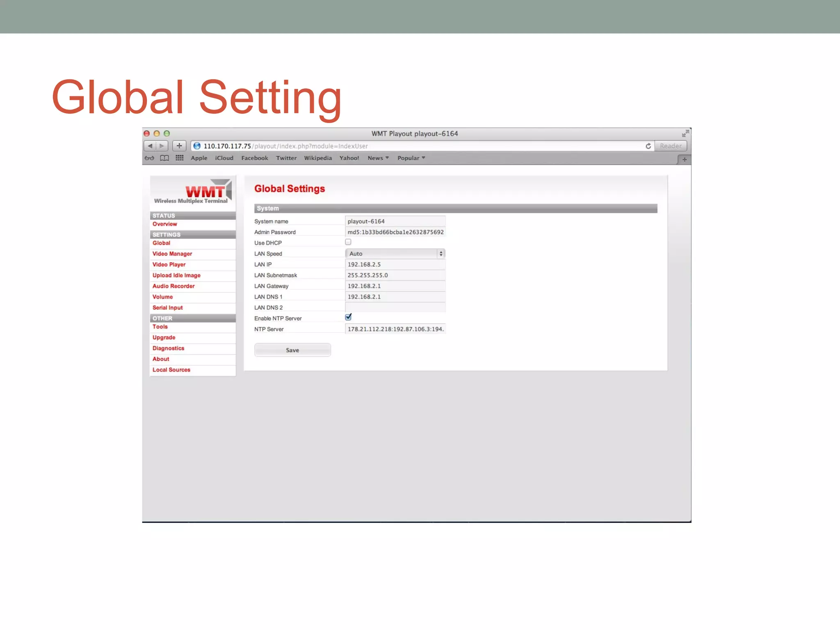This screenshot has height=630, width=840.
Task: Open Audio Recorder settings
Action: coord(173,286)
